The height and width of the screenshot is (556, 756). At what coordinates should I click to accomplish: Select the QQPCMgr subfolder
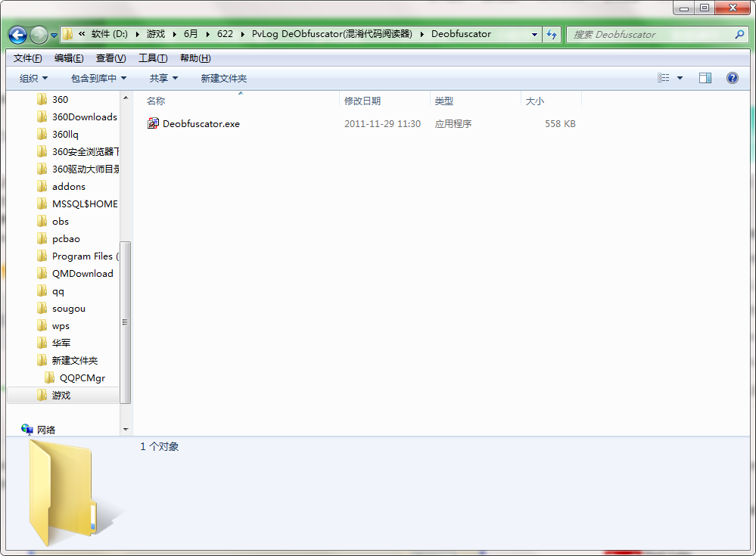(x=82, y=377)
